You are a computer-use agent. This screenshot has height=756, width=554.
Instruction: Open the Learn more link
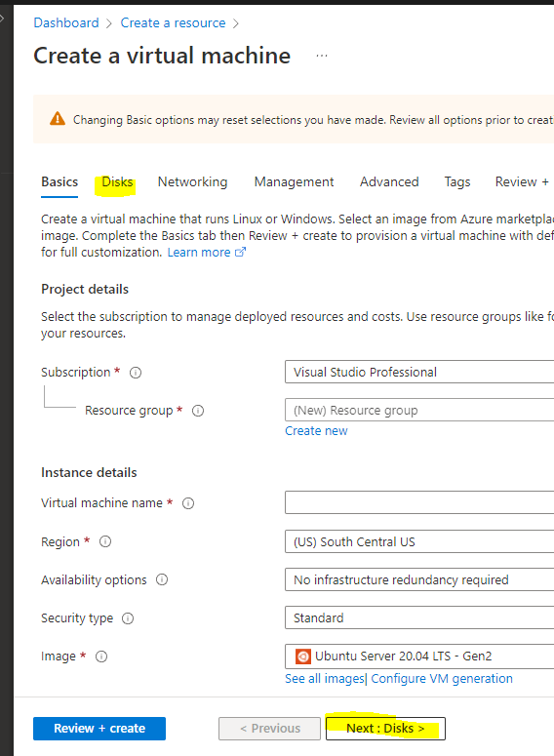(x=207, y=252)
